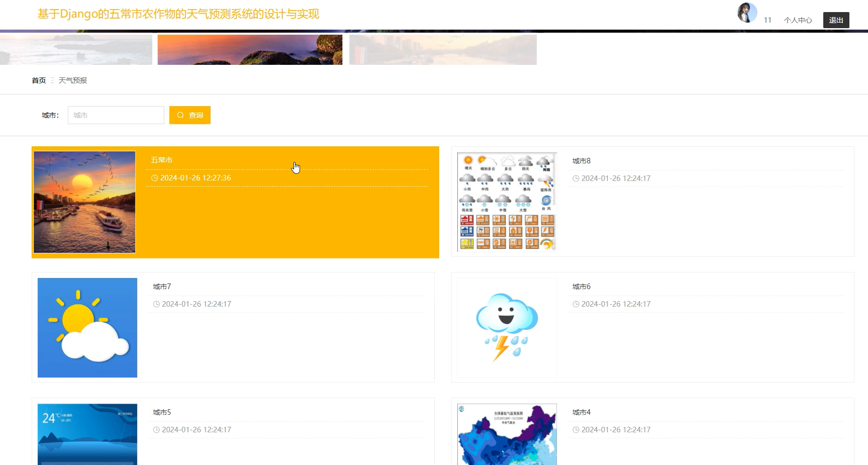The width and height of the screenshot is (868, 465).
Task: Click timestamp 2024-01-26 12:27:36
Action: point(196,178)
